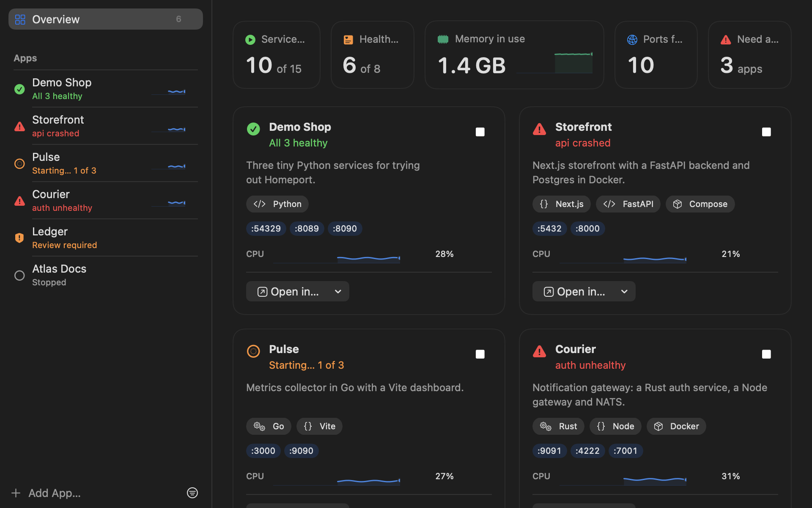
Task: Click the Add App button
Action: (47, 493)
